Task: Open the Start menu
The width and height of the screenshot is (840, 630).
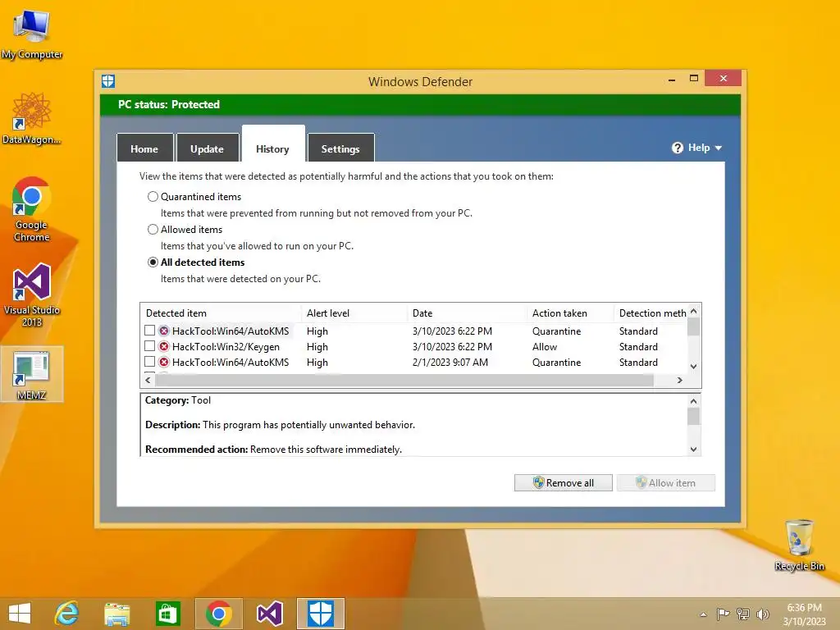Action: [20, 614]
